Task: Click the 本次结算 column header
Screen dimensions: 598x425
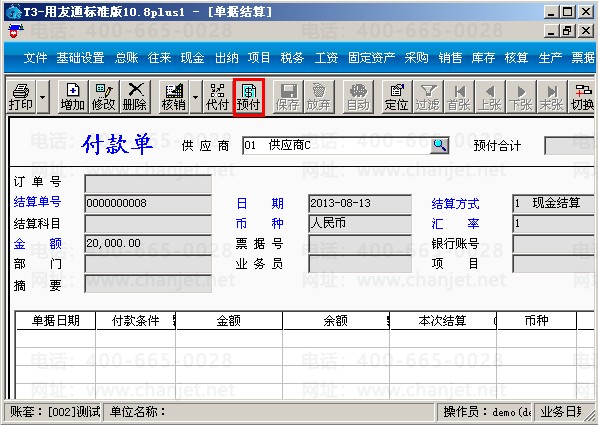Action: point(443,320)
